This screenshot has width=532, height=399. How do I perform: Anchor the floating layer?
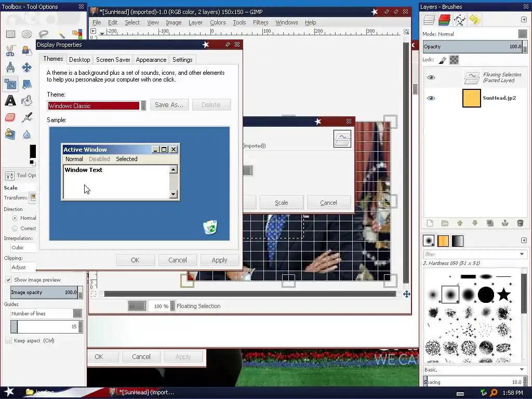505,223
